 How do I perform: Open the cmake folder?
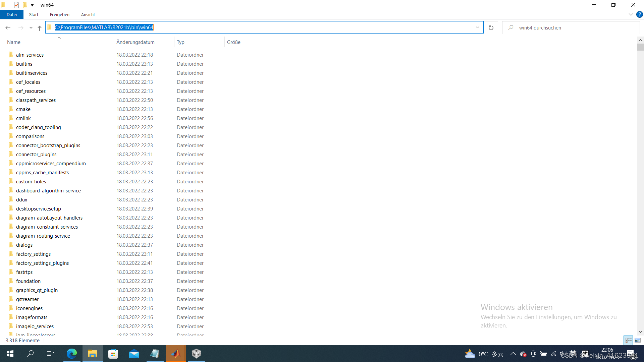tap(24, 109)
